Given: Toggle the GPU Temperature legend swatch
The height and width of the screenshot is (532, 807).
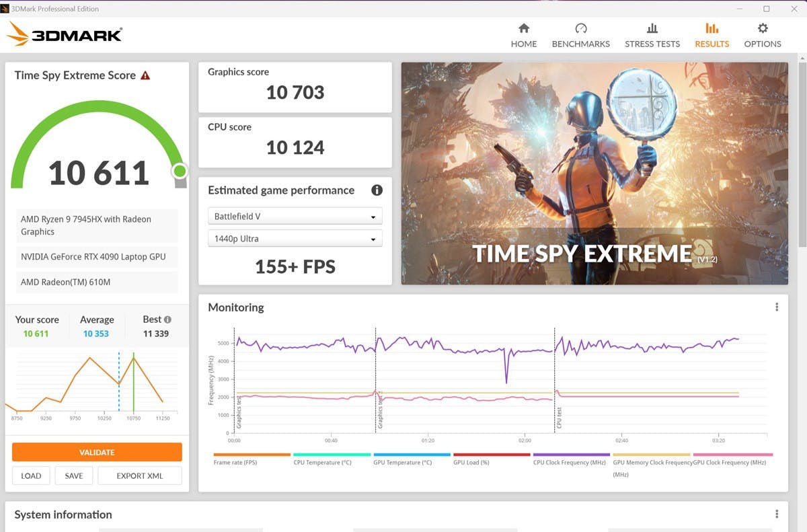Looking at the screenshot, I should pyautogui.click(x=412, y=455).
